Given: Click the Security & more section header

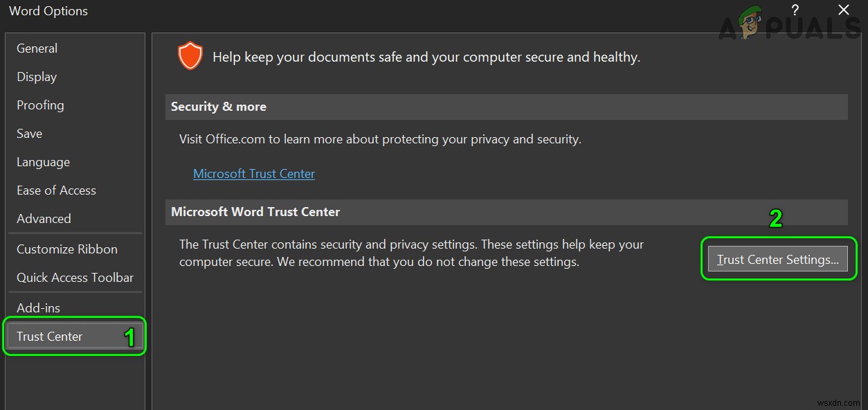Looking at the screenshot, I should (219, 107).
